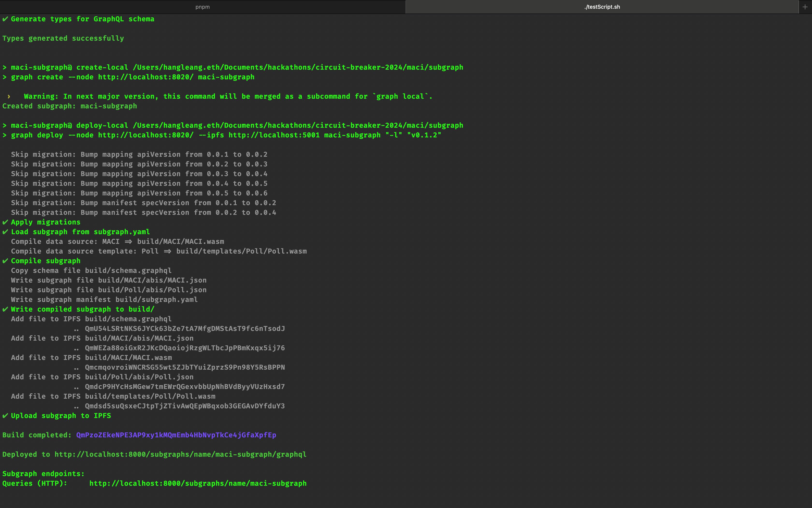Click 'Compile data source: MACI' line
812x508 pixels.
(x=117, y=242)
